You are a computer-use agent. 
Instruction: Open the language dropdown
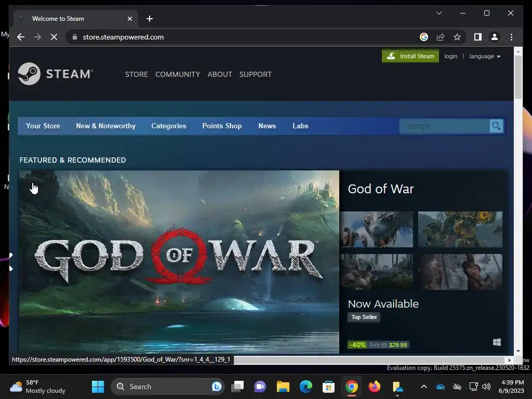point(485,56)
